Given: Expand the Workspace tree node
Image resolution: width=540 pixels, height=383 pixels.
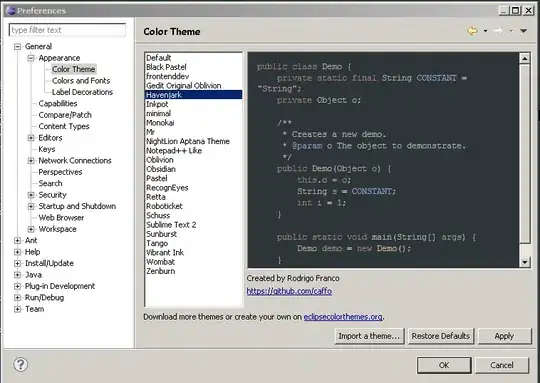Looking at the screenshot, I should point(31,229).
